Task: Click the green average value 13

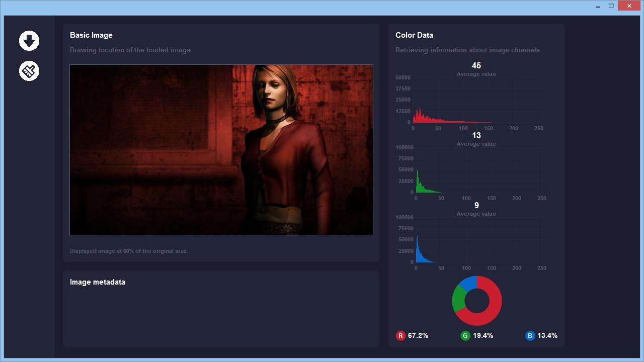Action: click(476, 136)
